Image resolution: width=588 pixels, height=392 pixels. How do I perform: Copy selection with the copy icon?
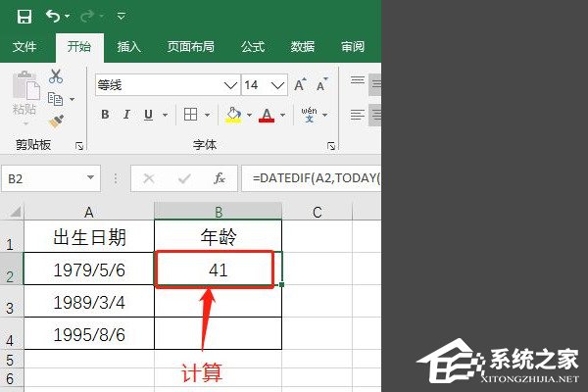tap(55, 99)
